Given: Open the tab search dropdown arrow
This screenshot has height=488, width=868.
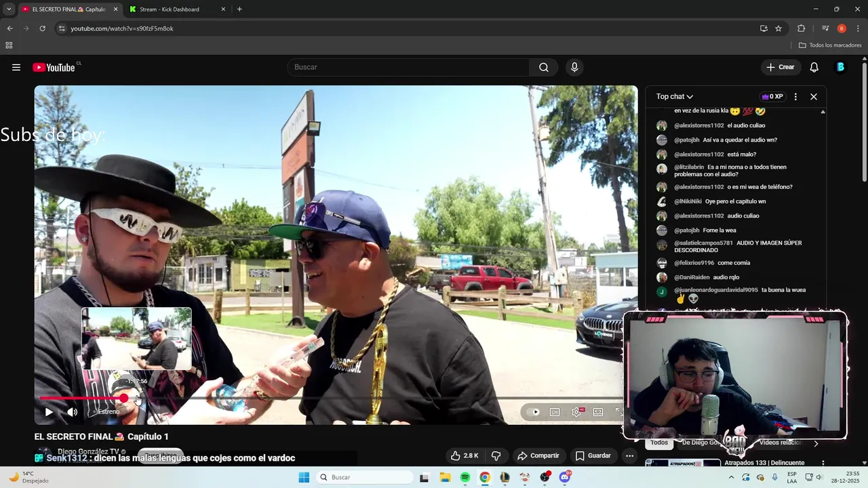Looking at the screenshot, I should pyautogui.click(x=9, y=9).
